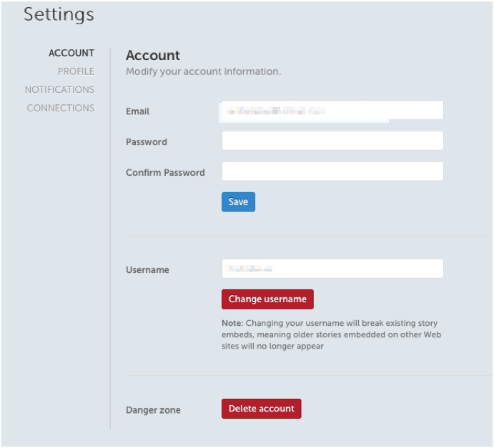The width and height of the screenshot is (494, 448).
Task: Focus the Password input field
Action: click(x=332, y=141)
